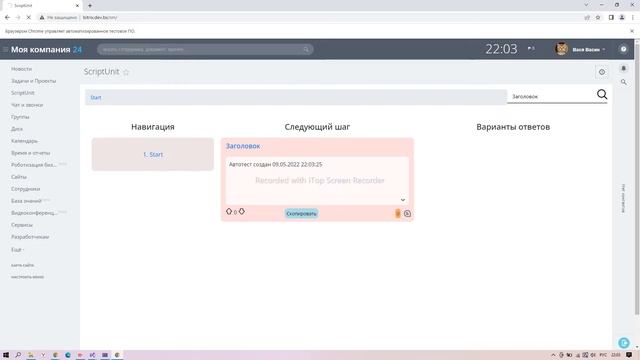Open a new browser tab
Image resolution: width=640 pixels, height=360 pixels.
90,5
